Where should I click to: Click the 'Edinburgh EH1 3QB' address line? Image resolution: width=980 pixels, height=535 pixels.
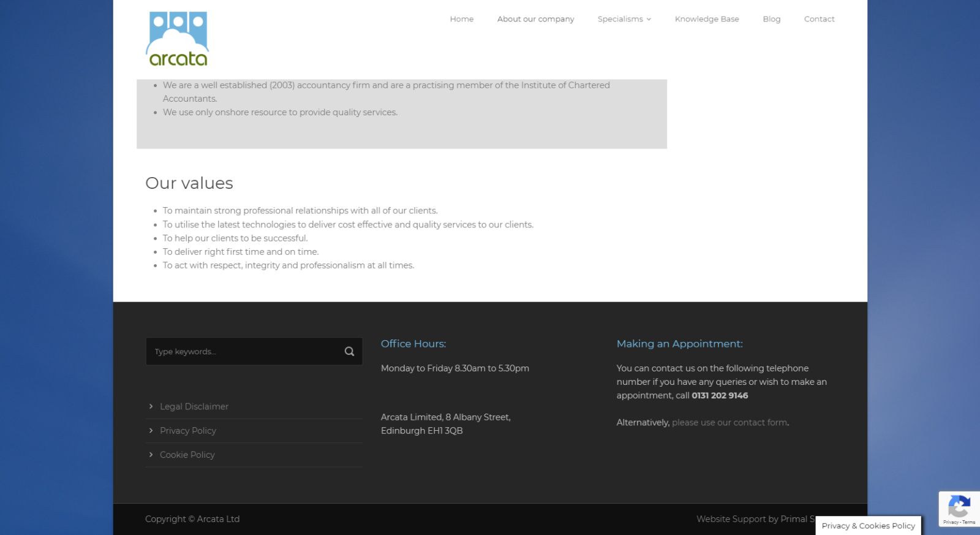pyautogui.click(x=422, y=431)
